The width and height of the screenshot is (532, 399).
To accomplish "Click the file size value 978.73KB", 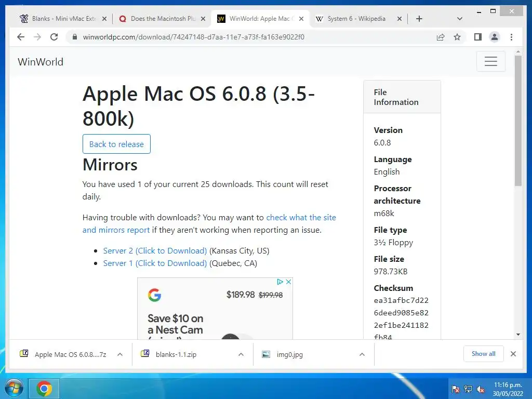I will (391, 271).
